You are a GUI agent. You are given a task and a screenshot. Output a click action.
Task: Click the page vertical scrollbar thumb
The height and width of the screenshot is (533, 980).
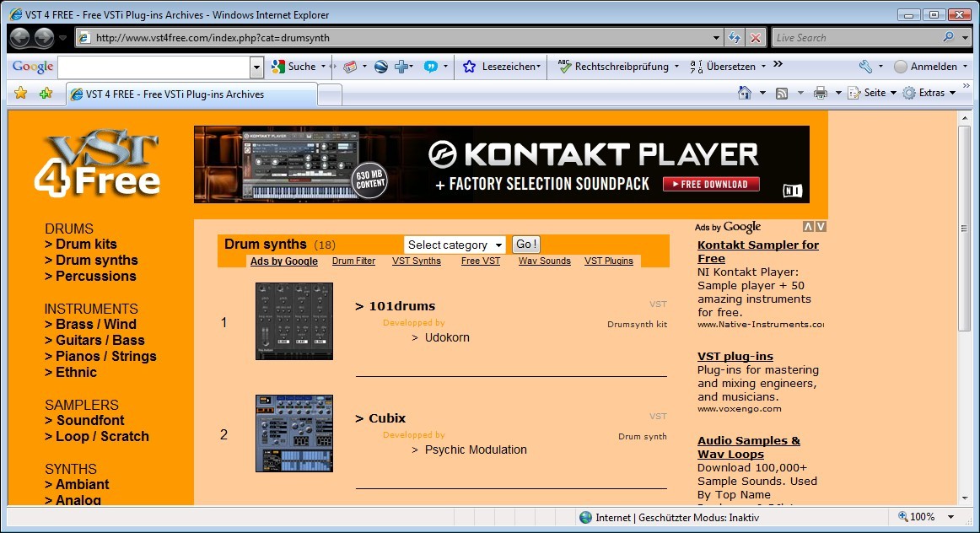click(x=964, y=228)
